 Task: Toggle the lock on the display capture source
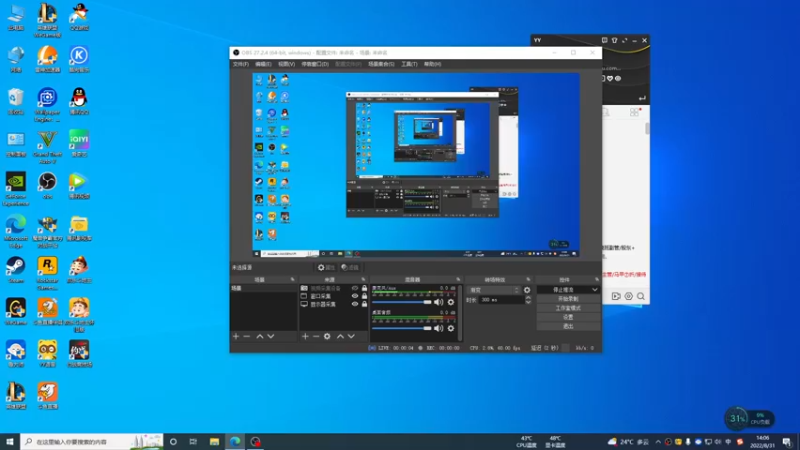[x=364, y=304]
